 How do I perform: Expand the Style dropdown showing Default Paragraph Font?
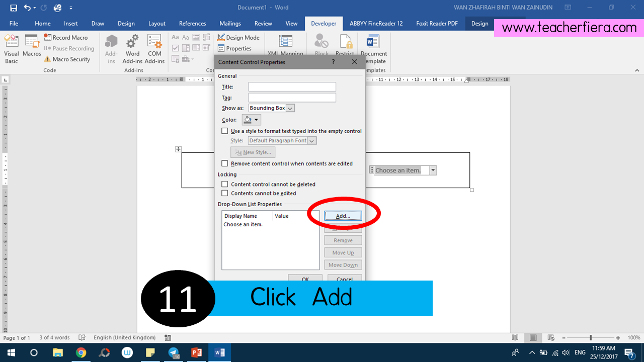tap(312, 140)
